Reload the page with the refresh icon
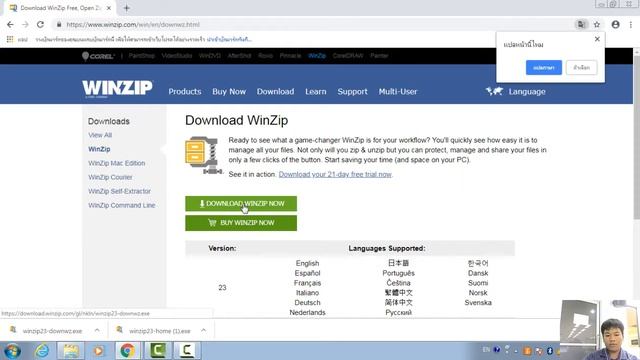This screenshot has height=360, width=640. (40, 24)
